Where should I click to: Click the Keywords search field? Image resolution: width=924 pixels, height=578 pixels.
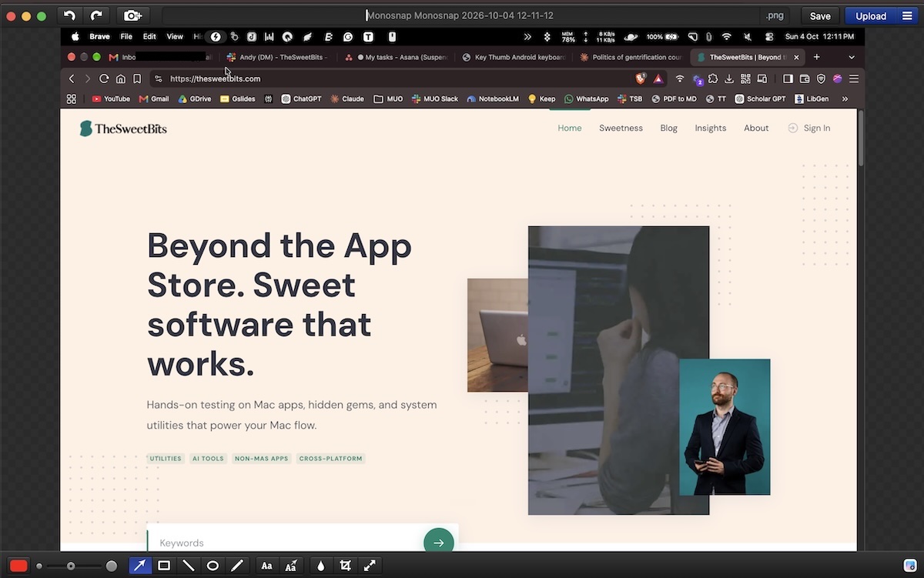pyautogui.click(x=286, y=543)
